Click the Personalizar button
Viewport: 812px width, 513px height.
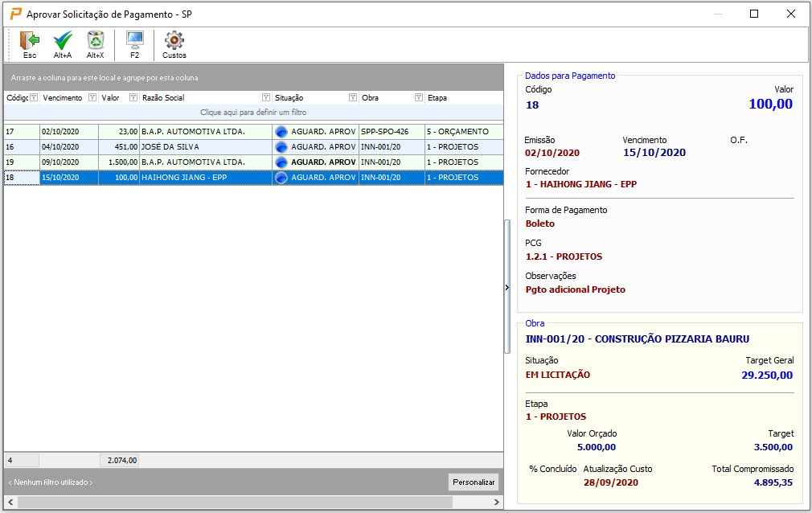(474, 482)
